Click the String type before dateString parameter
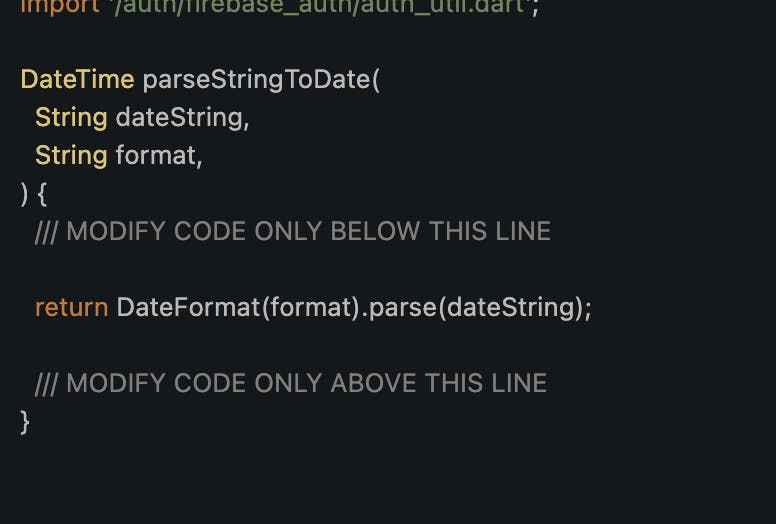The image size is (776, 524). click(x=71, y=118)
